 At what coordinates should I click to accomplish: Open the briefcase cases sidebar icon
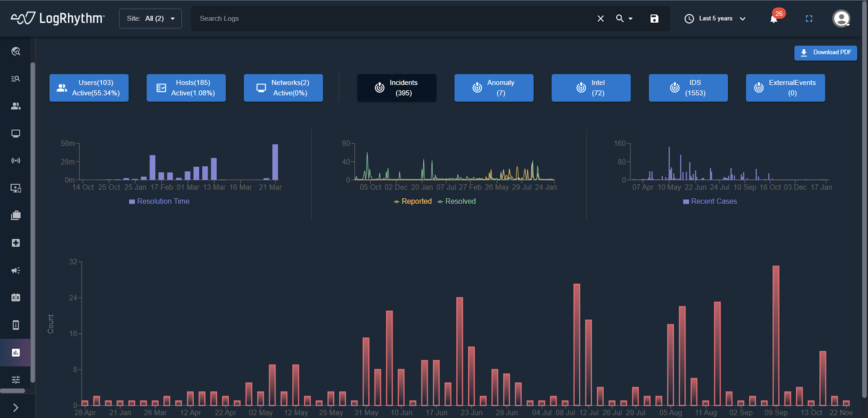click(x=16, y=216)
